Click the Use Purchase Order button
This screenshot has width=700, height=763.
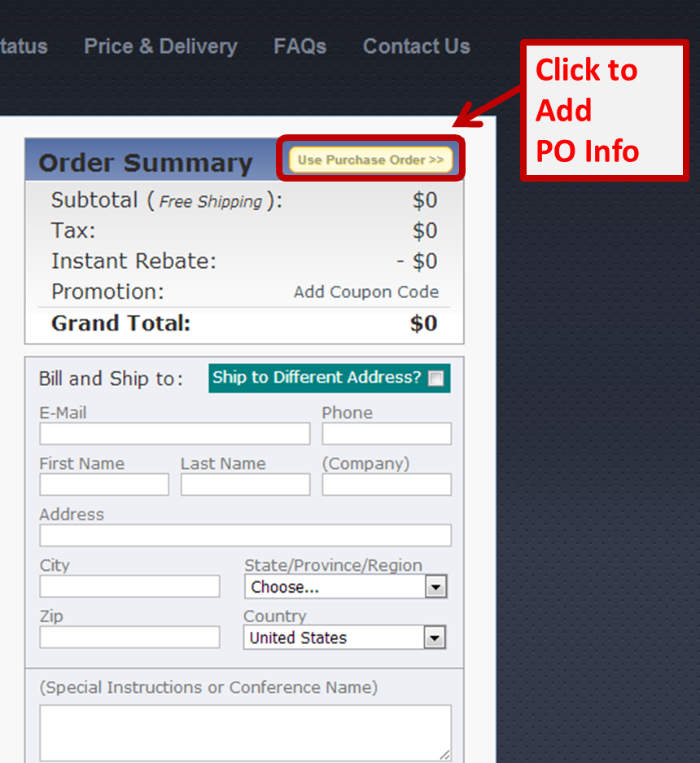pyautogui.click(x=370, y=160)
